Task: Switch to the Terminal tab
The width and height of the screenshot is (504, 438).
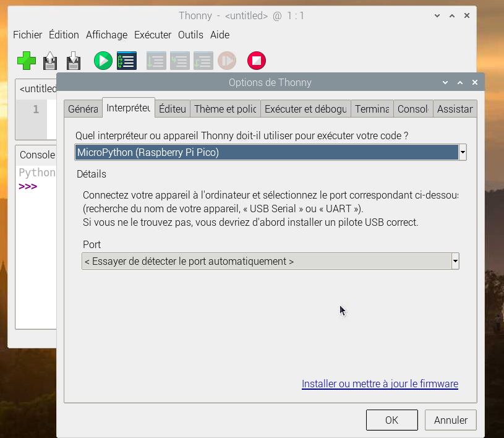Action: 372,109
